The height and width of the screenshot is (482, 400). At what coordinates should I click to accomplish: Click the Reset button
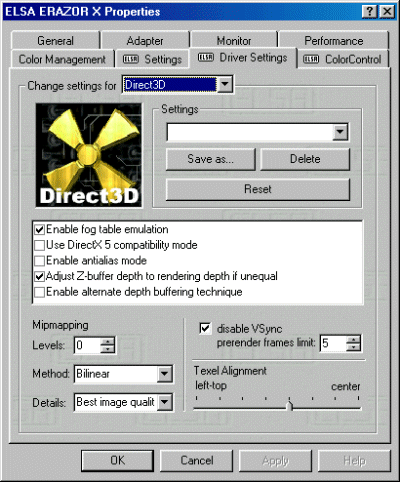point(258,189)
